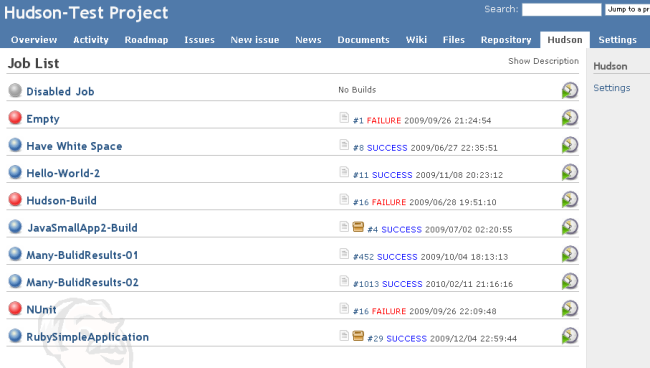Click build-now icon for RubySimpleApplication

[570, 336]
